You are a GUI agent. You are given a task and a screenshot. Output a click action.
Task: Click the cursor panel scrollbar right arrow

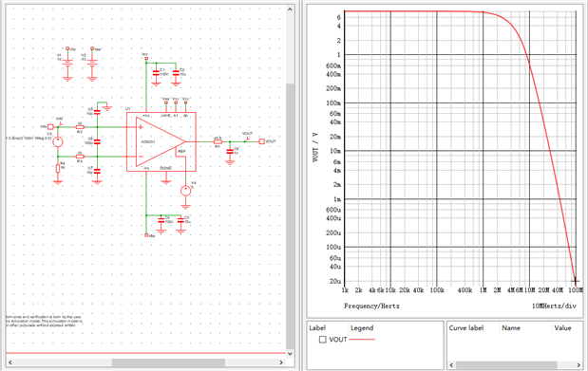579,364
